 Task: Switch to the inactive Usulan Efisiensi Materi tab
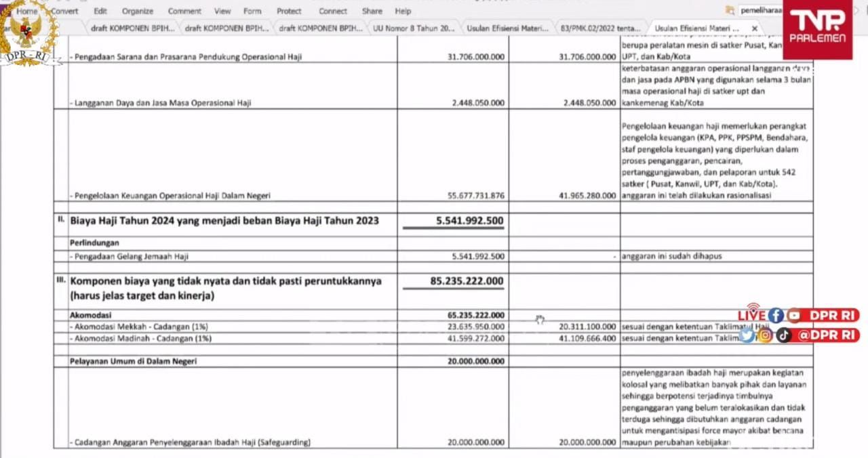(507, 28)
